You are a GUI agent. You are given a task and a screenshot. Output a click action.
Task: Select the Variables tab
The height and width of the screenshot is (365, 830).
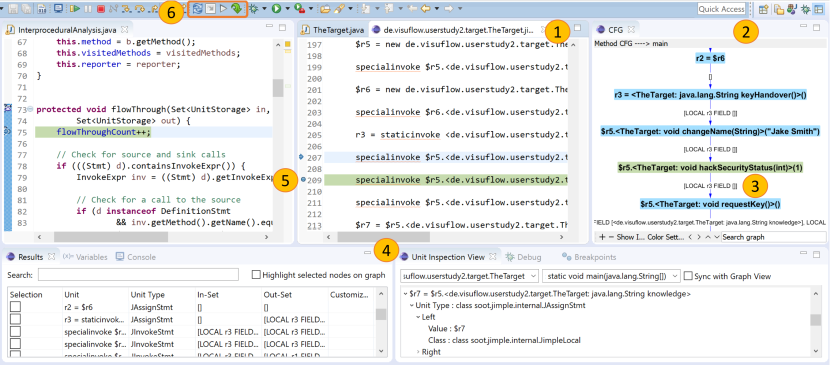click(86, 257)
